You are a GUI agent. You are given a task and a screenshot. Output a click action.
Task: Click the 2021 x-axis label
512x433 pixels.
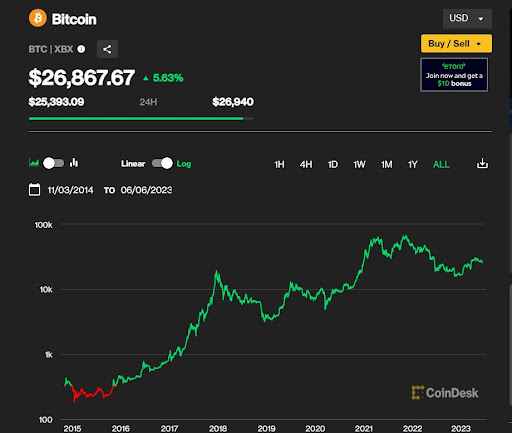pos(364,428)
